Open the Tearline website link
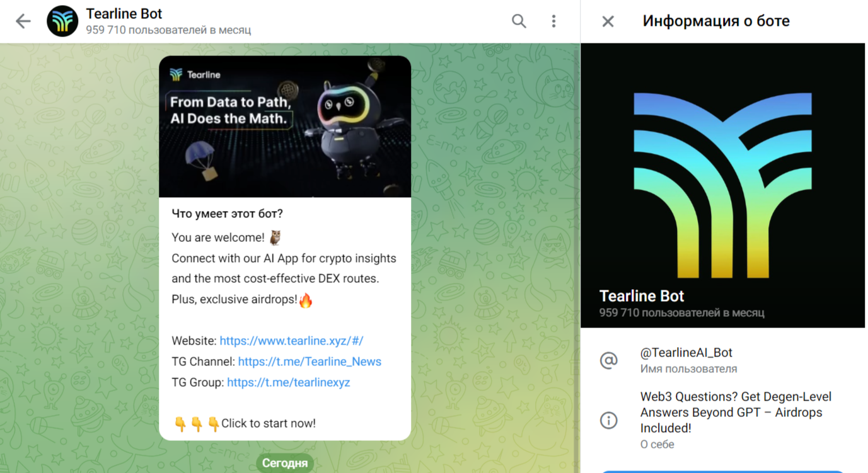The width and height of the screenshot is (868, 473). point(291,341)
